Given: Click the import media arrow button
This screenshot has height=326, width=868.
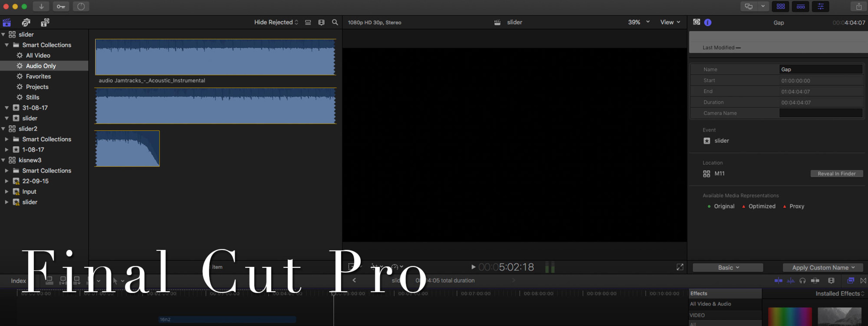Looking at the screenshot, I should click(x=41, y=6).
